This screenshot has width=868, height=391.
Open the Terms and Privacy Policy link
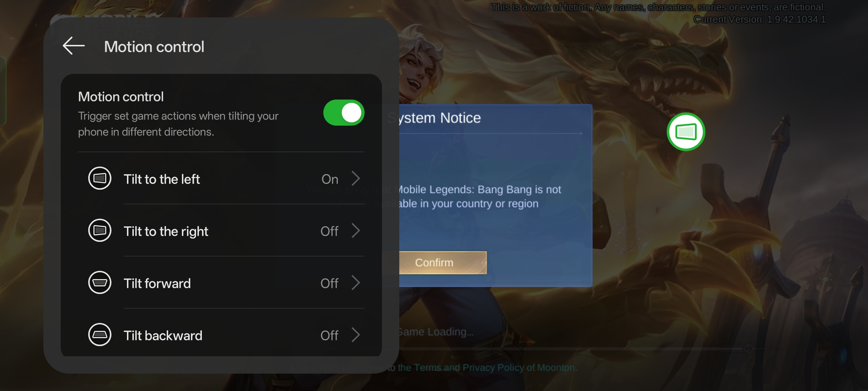click(487, 368)
